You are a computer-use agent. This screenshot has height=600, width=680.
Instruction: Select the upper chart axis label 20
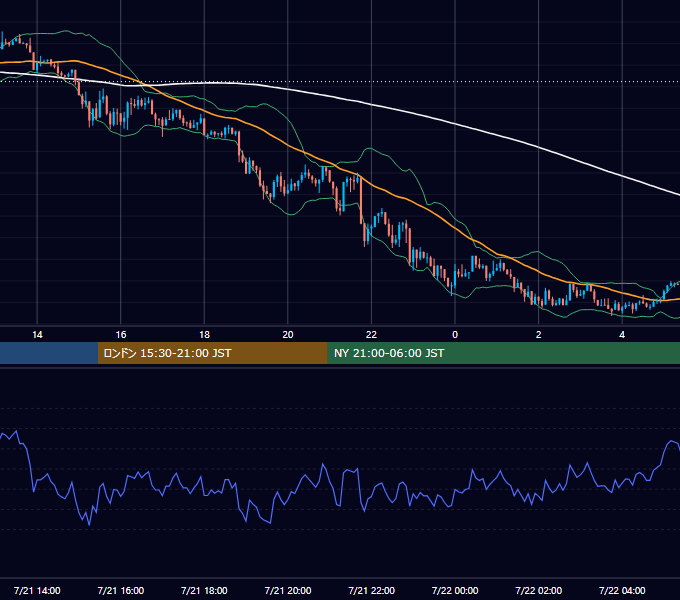click(288, 335)
